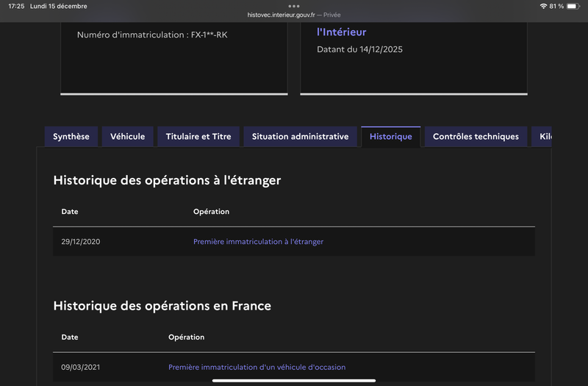588x386 pixels.
Task: Open the Véhicule tab
Action: click(128, 137)
